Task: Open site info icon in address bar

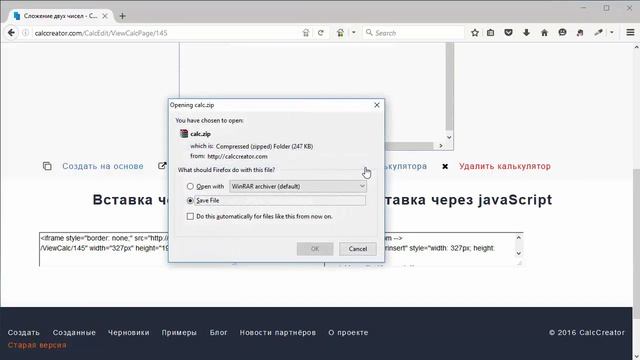Action: pyautogui.click(x=25, y=33)
